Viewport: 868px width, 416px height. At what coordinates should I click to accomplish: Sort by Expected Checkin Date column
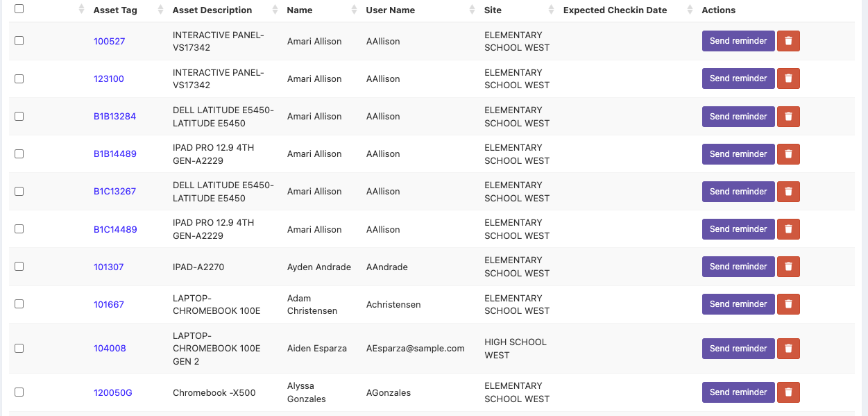[615, 10]
